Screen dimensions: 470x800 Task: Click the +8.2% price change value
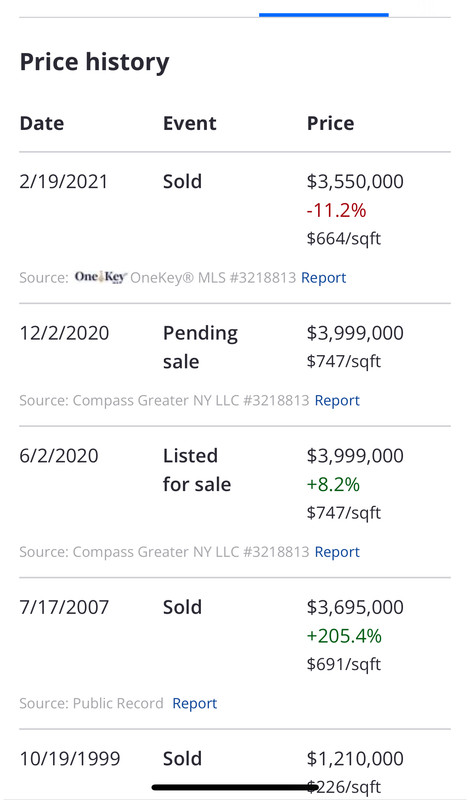tap(333, 484)
